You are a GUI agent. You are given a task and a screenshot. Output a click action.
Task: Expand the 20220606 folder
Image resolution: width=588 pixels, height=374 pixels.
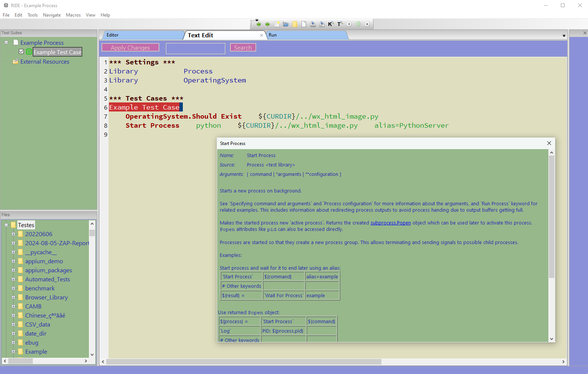13,234
